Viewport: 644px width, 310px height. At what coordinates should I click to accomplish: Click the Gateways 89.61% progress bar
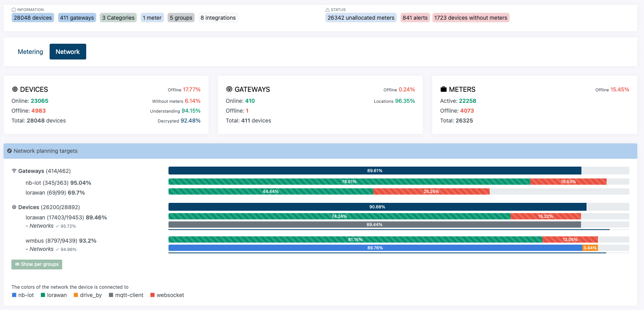click(375, 171)
